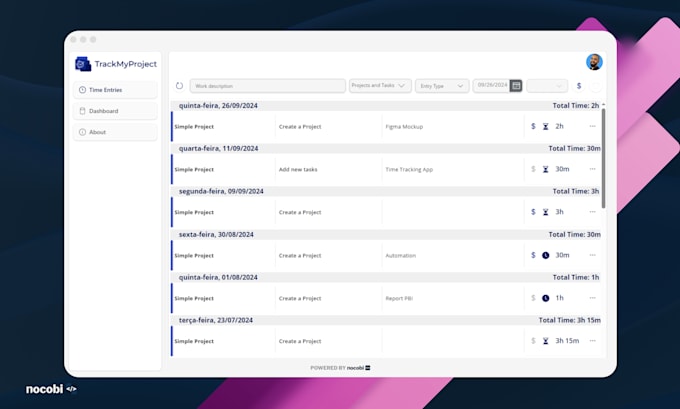This screenshot has width=680, height=409.
Task: Click the refresh icon beside work description
Action: [179, 85]
